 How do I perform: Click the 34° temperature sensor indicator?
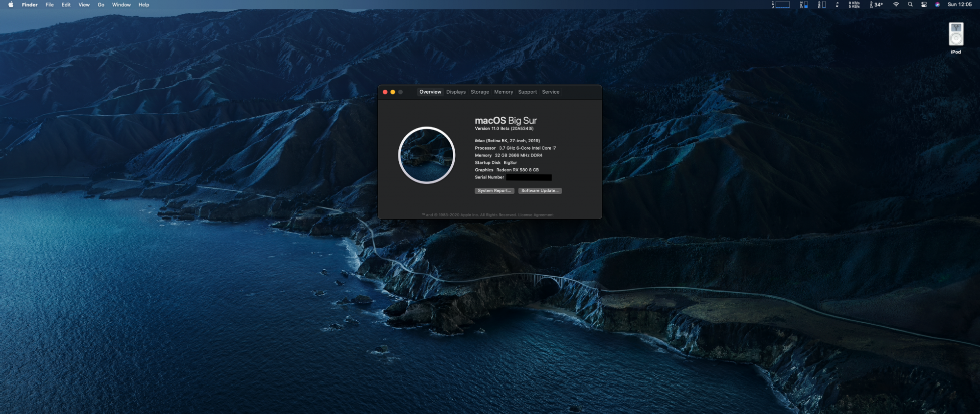pos(877,4)
